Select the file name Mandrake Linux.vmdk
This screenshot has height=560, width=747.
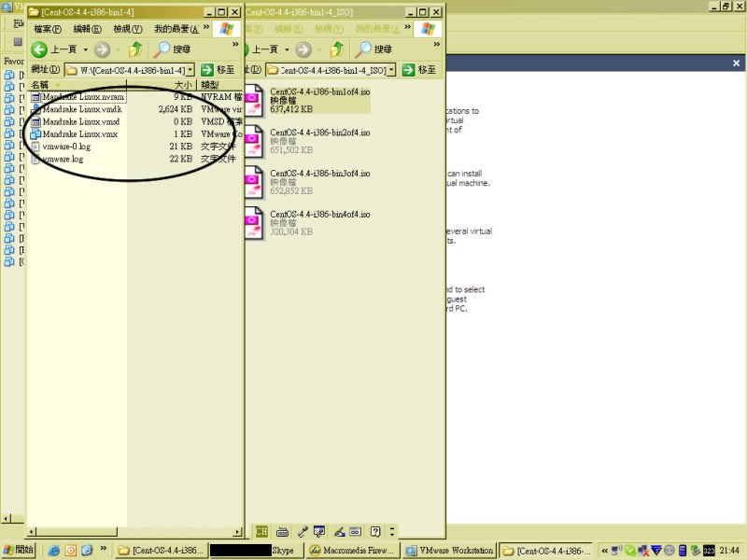[x=82, y=109]
